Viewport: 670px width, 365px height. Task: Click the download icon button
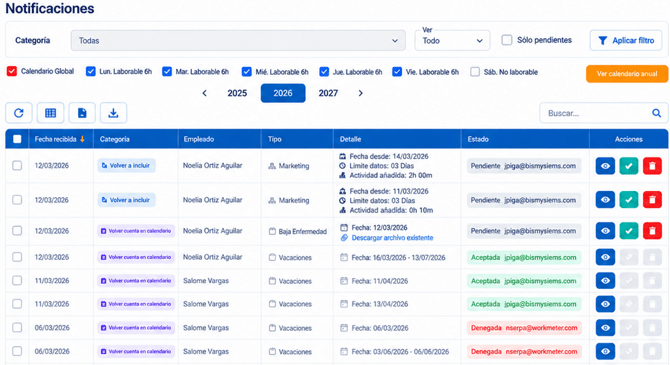[113, 113]
